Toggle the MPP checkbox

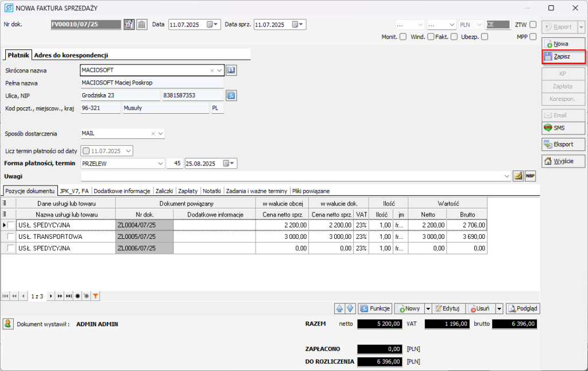[533, 37]
